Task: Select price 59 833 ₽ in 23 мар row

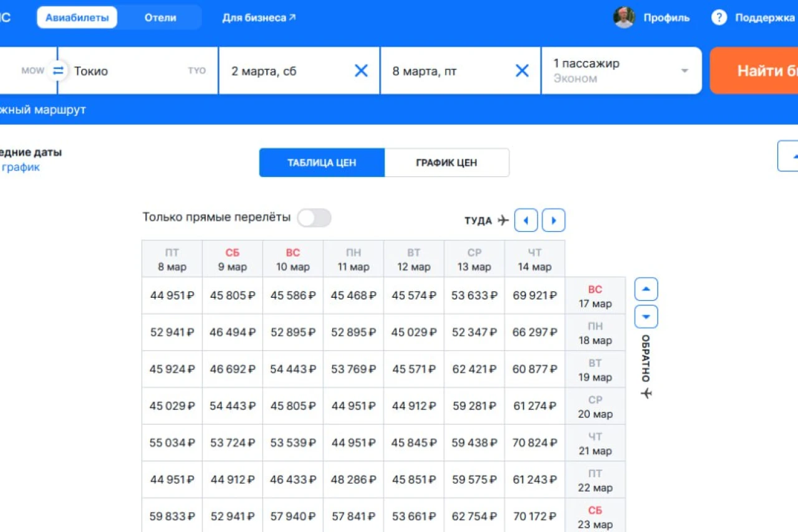Action: [x=172, y=516]
